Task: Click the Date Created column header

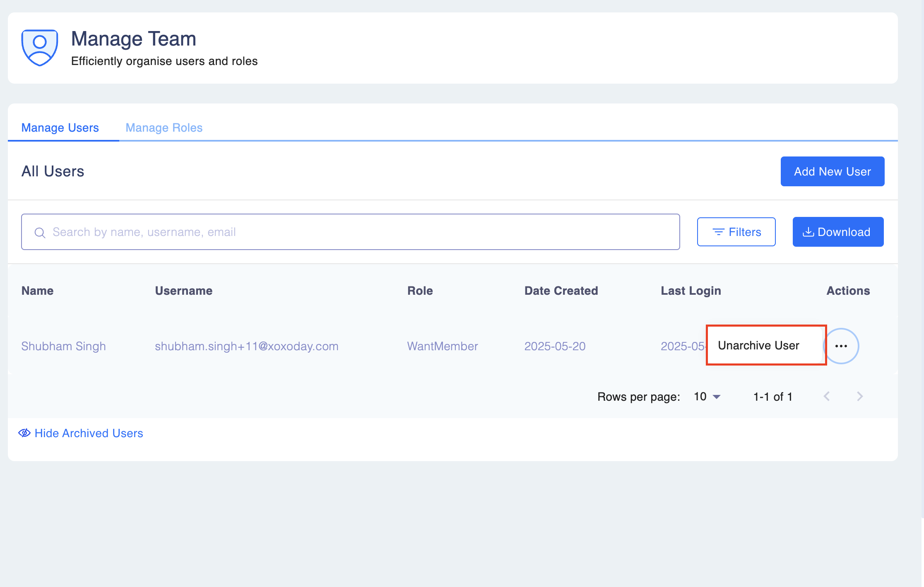Action: click(561, 291)
